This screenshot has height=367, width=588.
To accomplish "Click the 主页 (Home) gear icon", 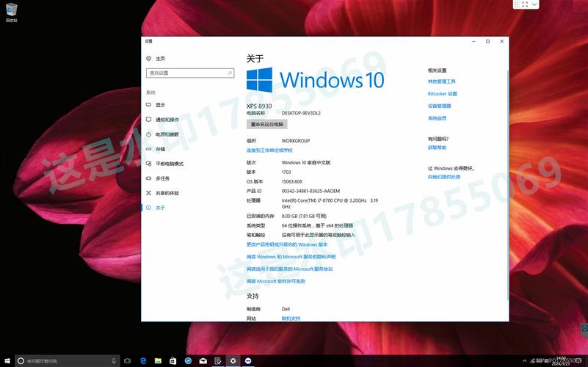I will 148,59.
